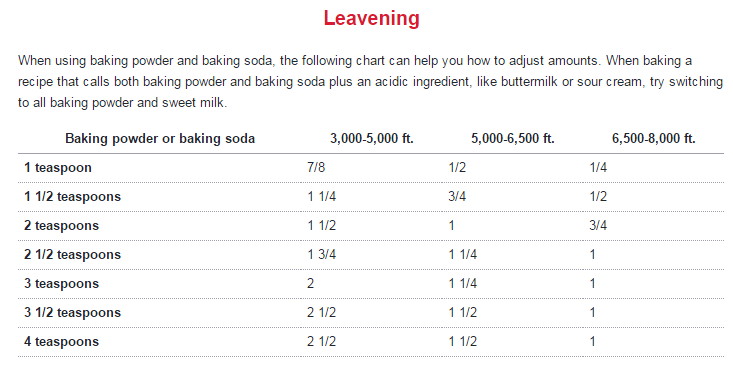The height and width of the screenshot is (369, 733).
Task: Click the Leavening heading
Action: (x=372, y=19)
